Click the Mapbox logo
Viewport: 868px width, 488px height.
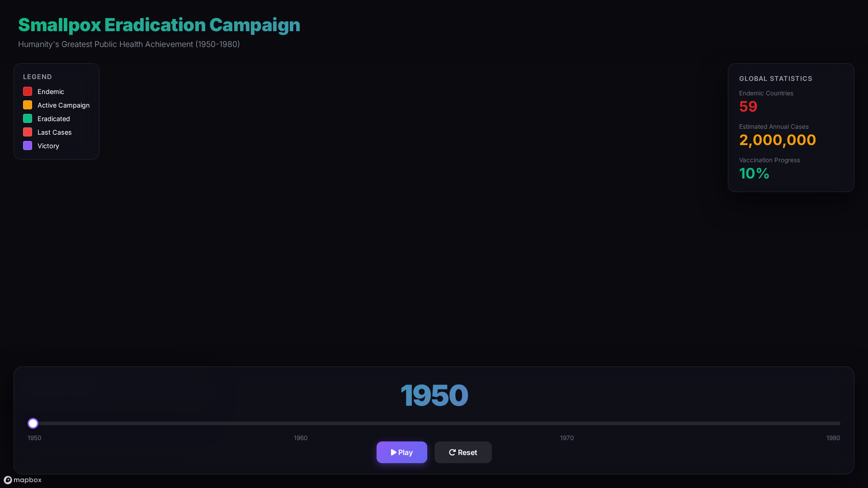point(23,480)
